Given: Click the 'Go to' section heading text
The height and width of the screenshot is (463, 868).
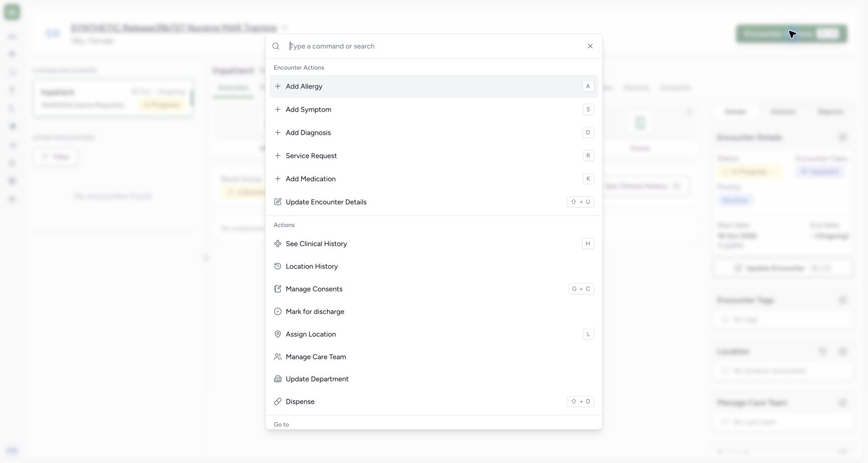Looking at the screenshot, I should click(281, 425).
